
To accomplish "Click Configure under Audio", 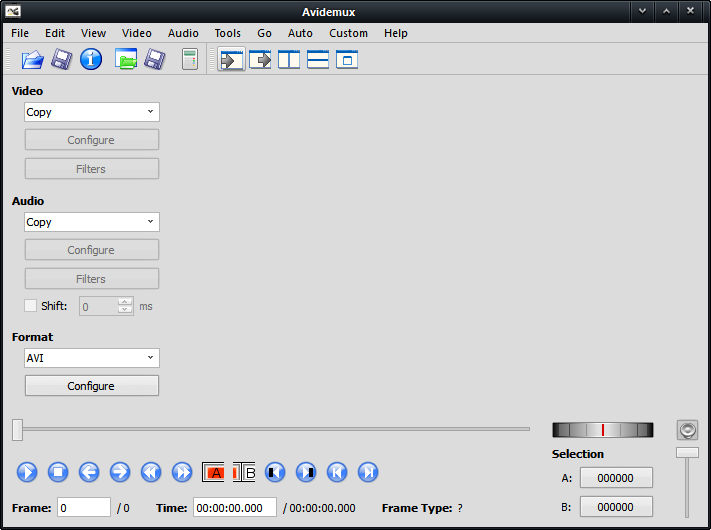I will (92, 250).
